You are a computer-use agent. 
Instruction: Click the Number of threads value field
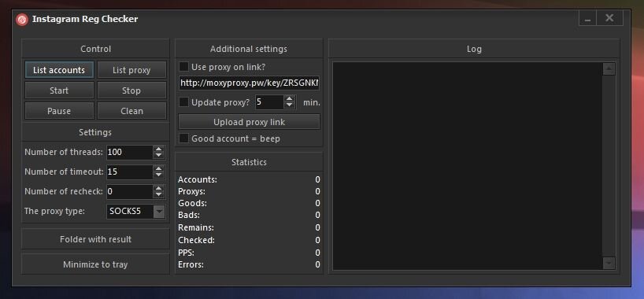tap(130, 152)
